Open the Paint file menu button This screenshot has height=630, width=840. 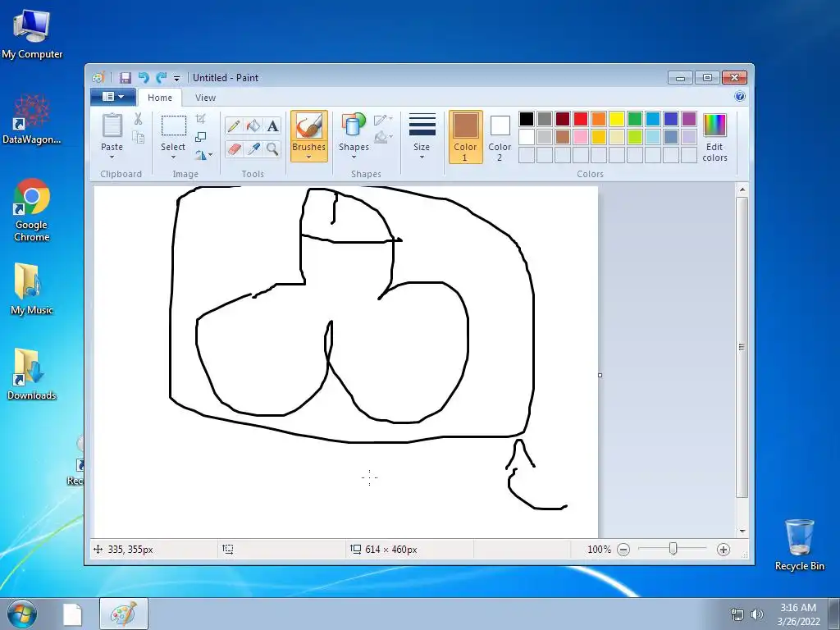112,97
